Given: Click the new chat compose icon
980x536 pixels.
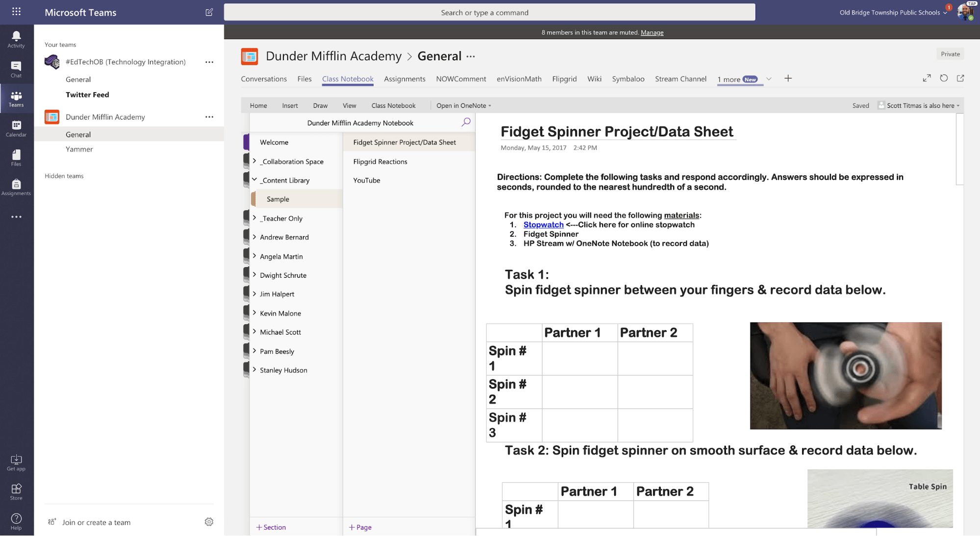Looking at the screenshot, I should tap(209, 12).
